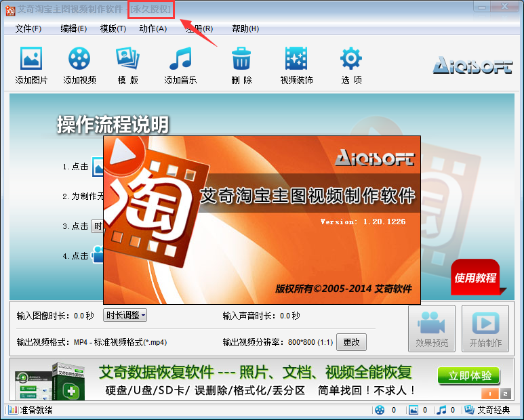Click the 输入声音时长 0.0 秒 text
The width and height of the screenshot is (524, 420).
262,316
